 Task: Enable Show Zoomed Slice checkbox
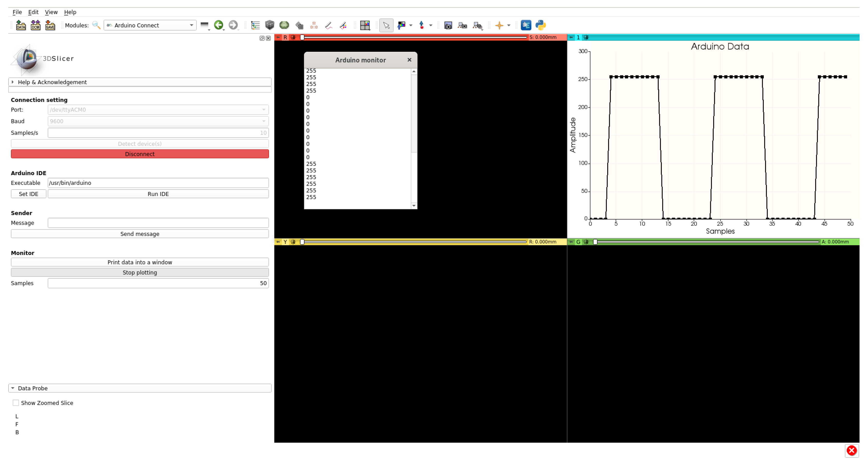pyautogui.click(x=16, y=403)
